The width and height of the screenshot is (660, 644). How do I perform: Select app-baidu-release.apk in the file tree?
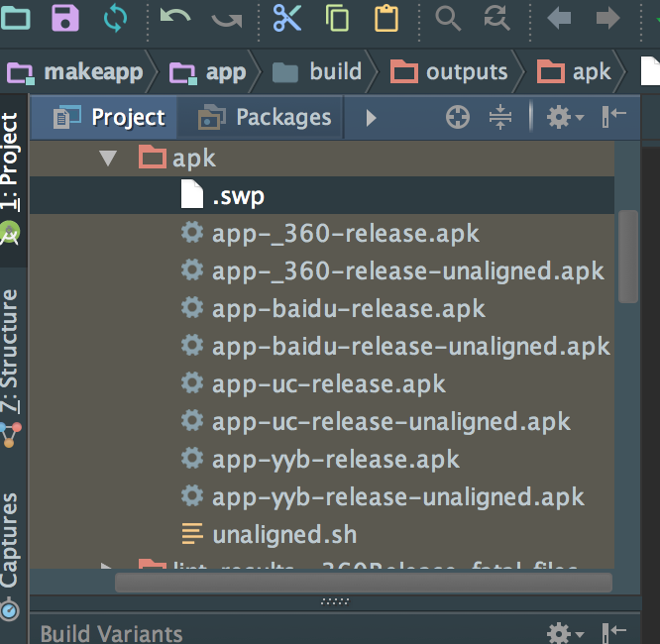[348, 308]
